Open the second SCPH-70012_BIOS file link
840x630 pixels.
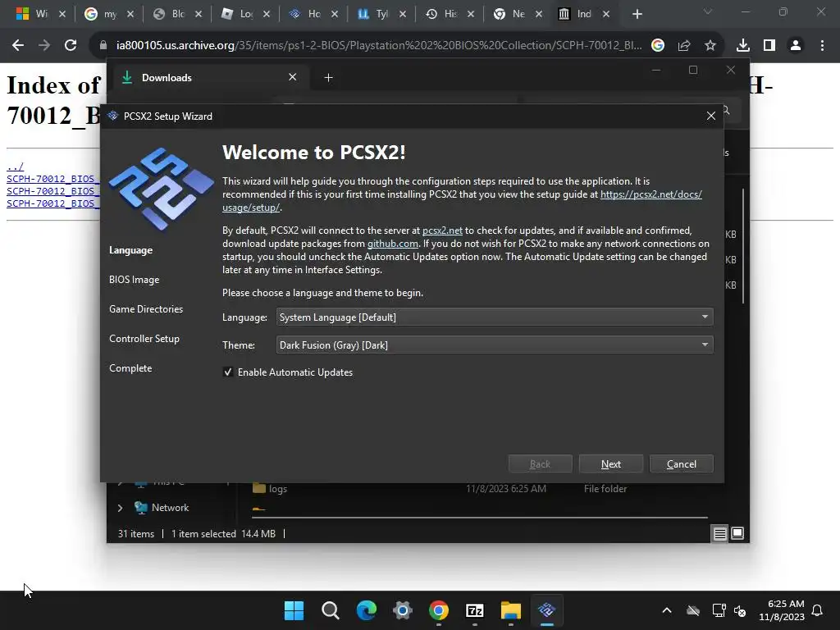(53, 191)
